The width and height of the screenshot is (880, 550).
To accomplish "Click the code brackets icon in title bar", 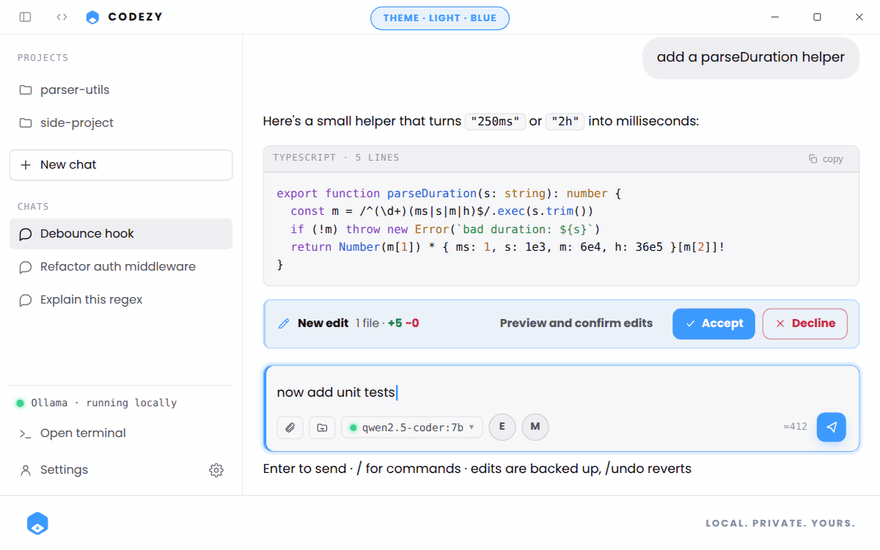I will [62, 17].
